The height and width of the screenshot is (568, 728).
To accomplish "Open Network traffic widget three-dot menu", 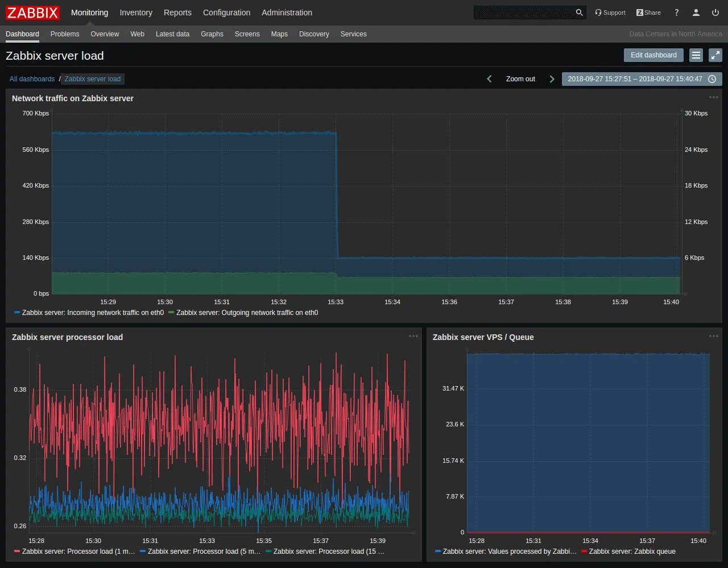I will pos(713,98).
